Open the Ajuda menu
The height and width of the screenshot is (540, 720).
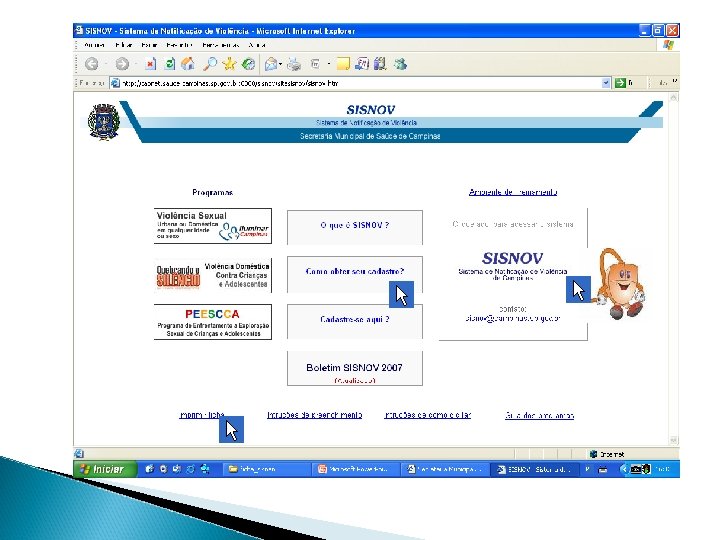coord(257,45)
